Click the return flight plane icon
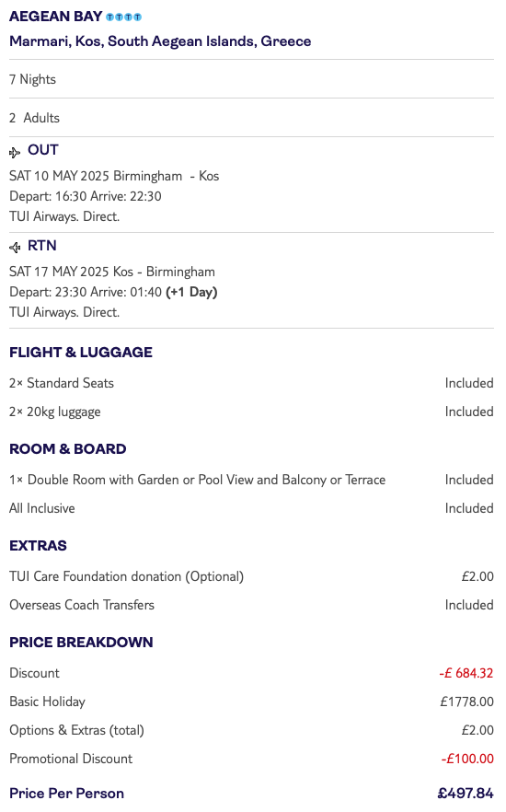 [x=15, y=248]
